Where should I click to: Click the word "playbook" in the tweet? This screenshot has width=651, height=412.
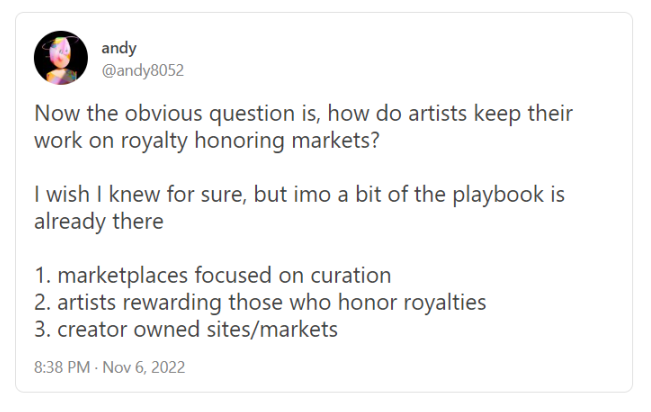coord(498,195)
